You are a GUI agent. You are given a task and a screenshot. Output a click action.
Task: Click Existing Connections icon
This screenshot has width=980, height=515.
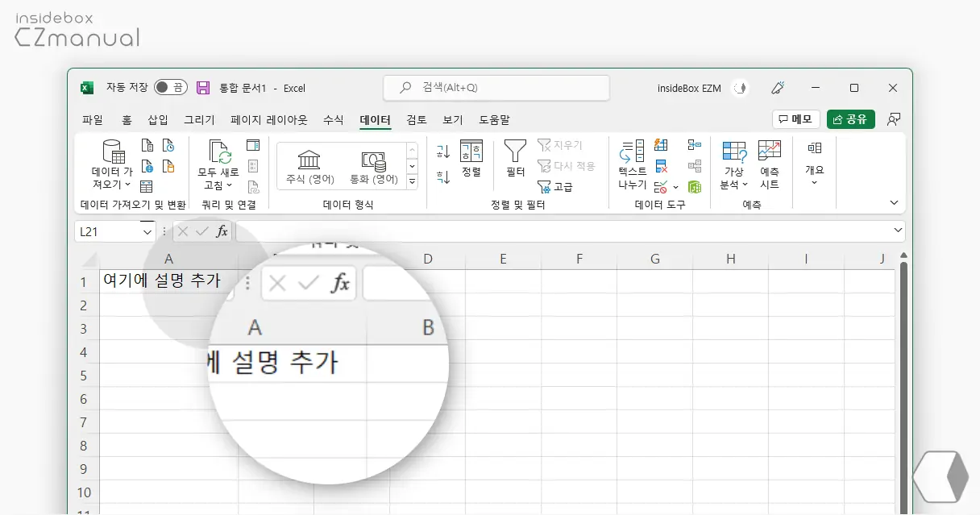[168, 166]
